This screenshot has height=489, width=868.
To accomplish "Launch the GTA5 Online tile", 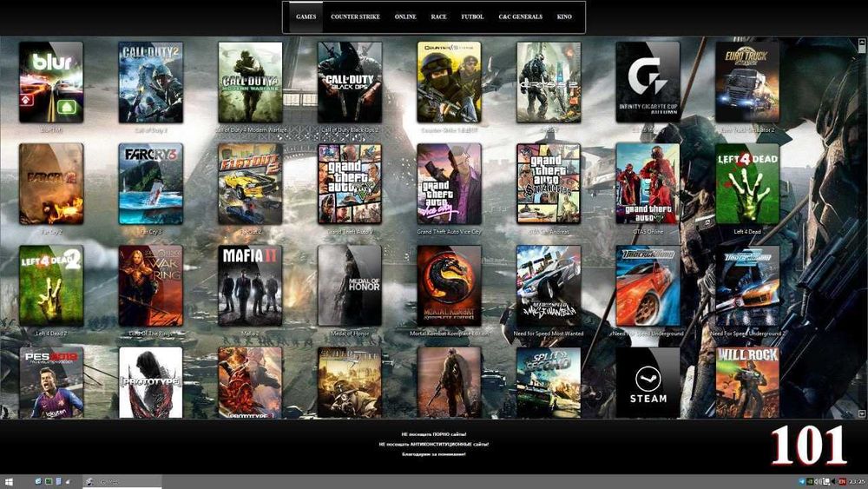I will (x=648, y=184).
